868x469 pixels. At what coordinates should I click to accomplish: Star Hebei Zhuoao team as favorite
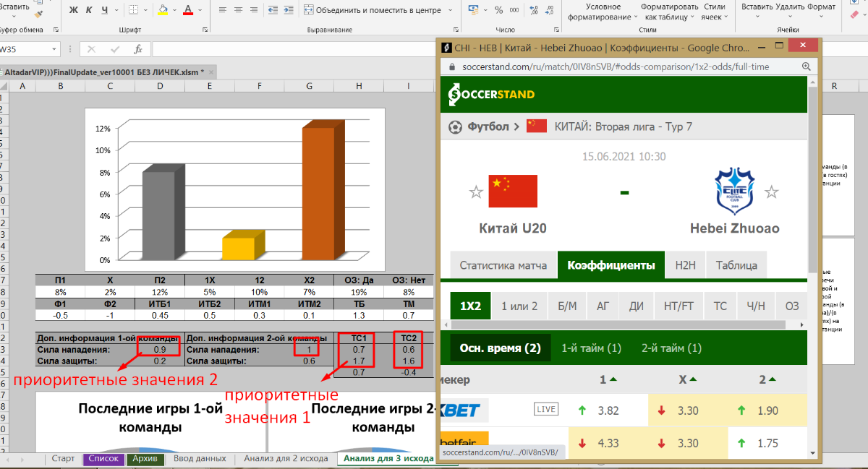(x=772, y=192)
